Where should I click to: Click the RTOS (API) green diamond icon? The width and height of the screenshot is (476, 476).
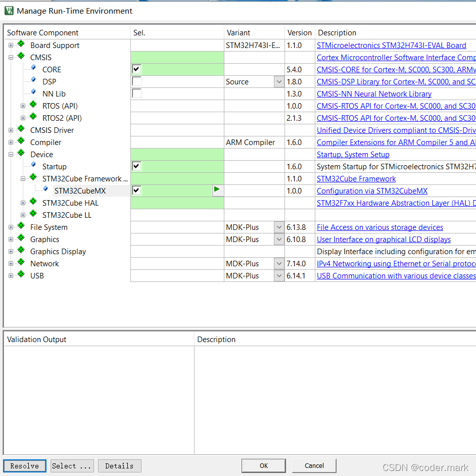click(33, 105)
